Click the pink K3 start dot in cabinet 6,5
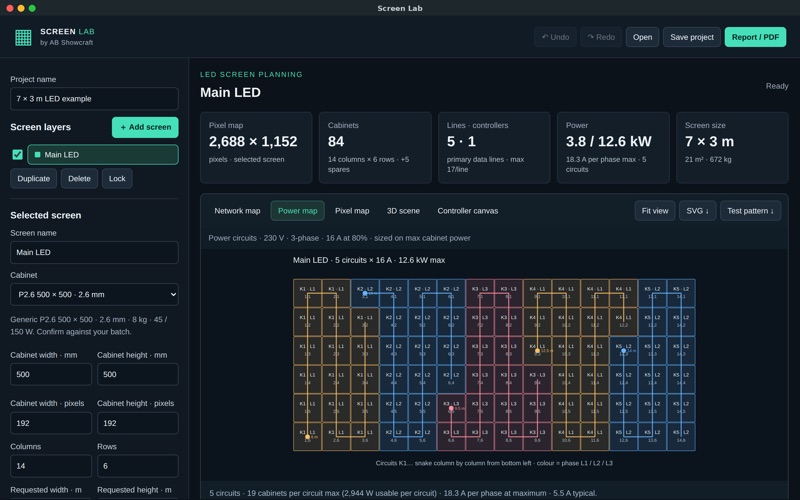 [451, 408]
